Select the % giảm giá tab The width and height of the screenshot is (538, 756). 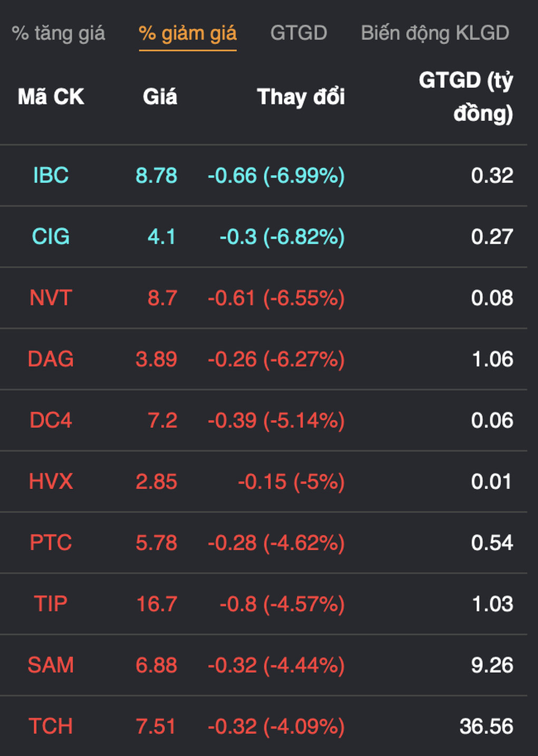tap(187, 33)
